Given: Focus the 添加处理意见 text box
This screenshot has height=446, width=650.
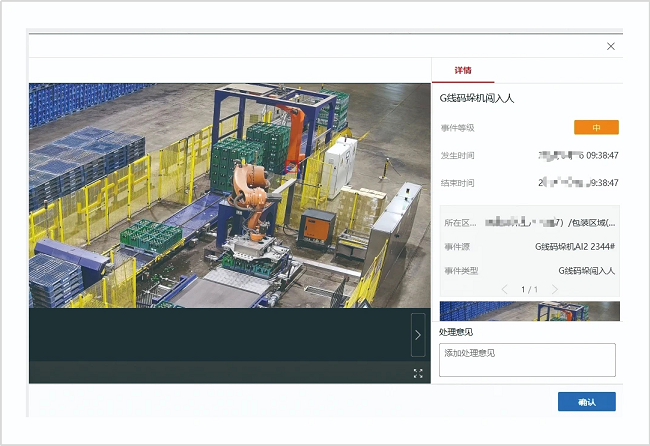Looking at the screenshot, I should (527, 360).
